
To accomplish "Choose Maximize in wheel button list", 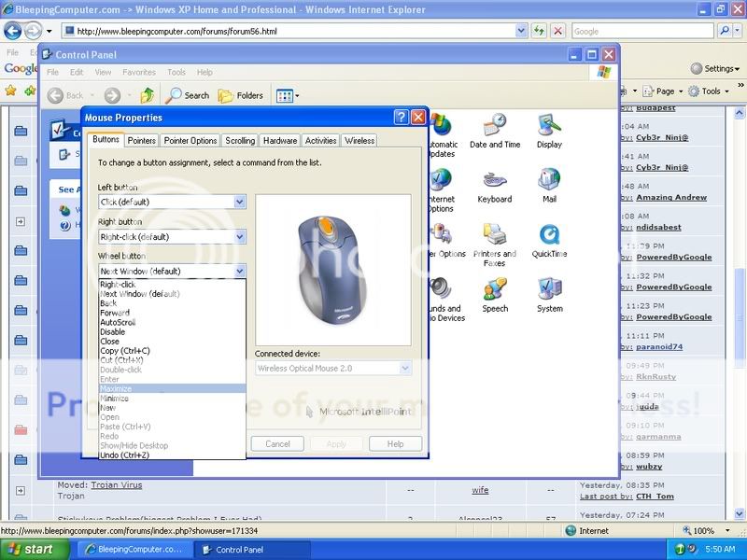I will tap(172, 388).
